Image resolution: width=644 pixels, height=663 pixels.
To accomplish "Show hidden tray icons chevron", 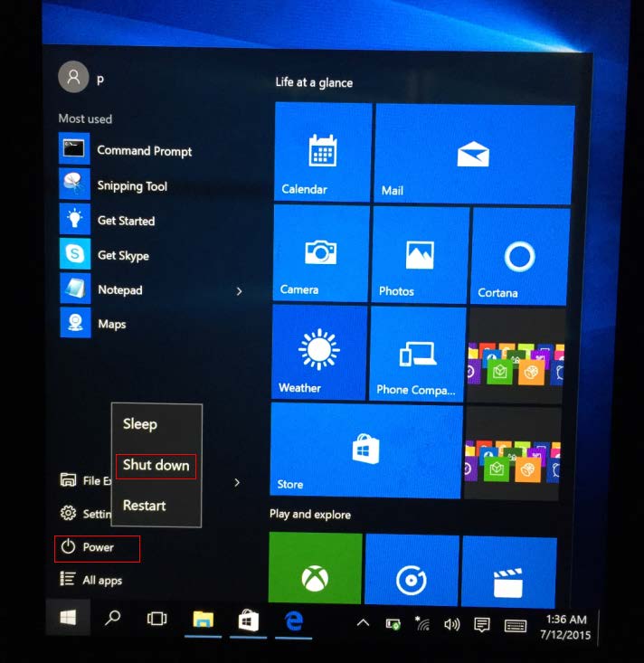I will (363, 623).
